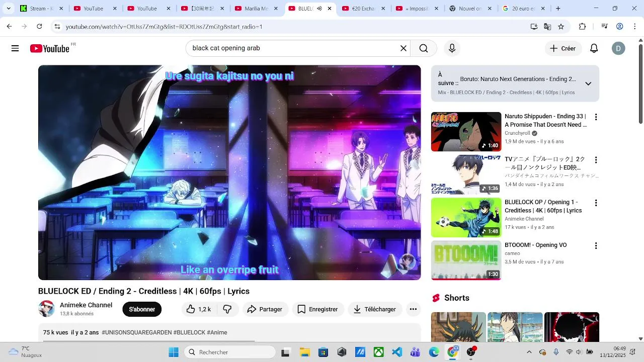Open the #BLUELOCK hashtag
Screen dimensions: 644x362
(x=189, y=332)
